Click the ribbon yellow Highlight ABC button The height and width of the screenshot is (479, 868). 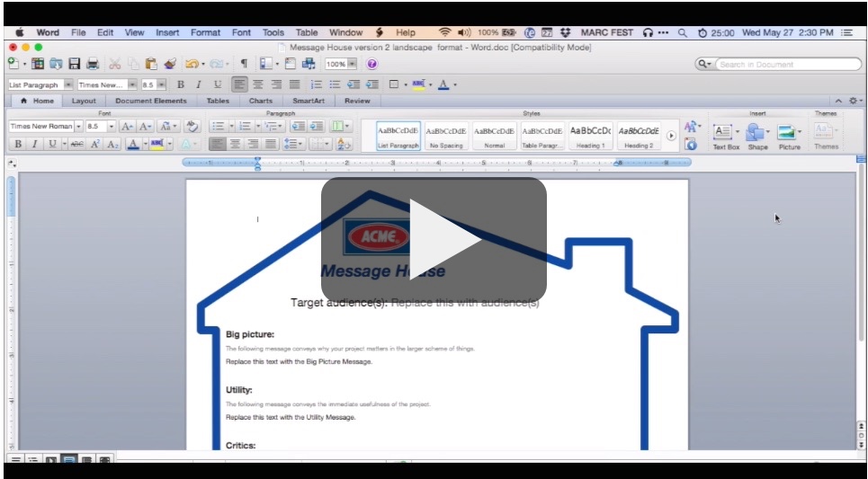click(157, 145)
